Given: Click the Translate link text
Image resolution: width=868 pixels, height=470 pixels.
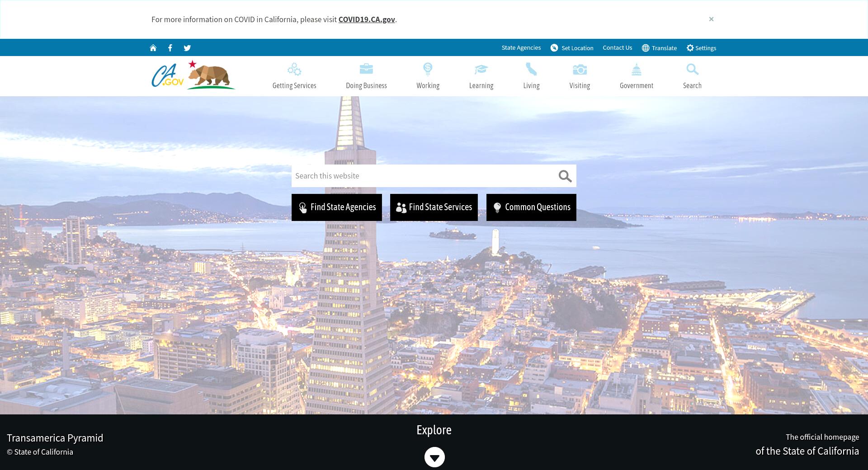Looking at the screenshot, I should pos(664,48).
